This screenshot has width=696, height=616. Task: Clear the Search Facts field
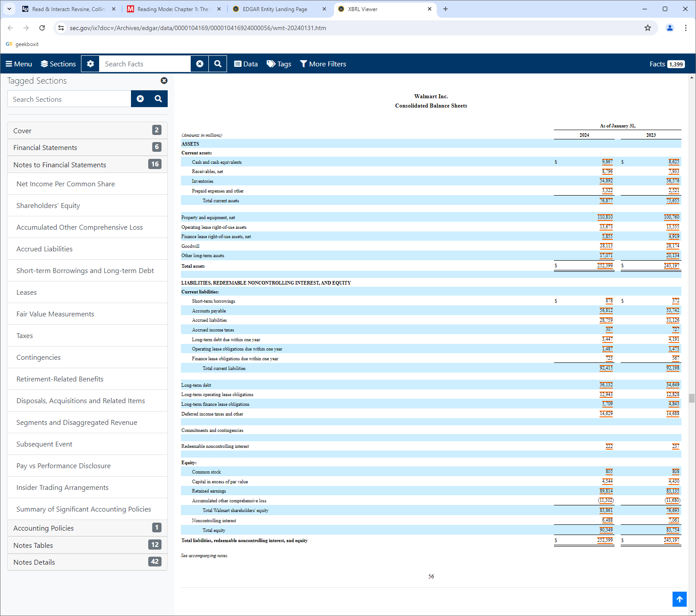coord(200,64)
